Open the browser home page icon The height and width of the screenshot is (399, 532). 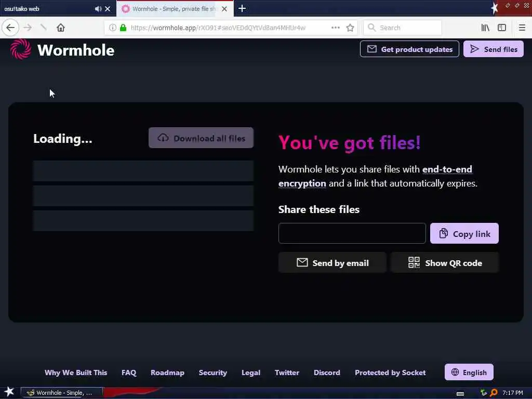pyautogui.click(x=61, y=28)
